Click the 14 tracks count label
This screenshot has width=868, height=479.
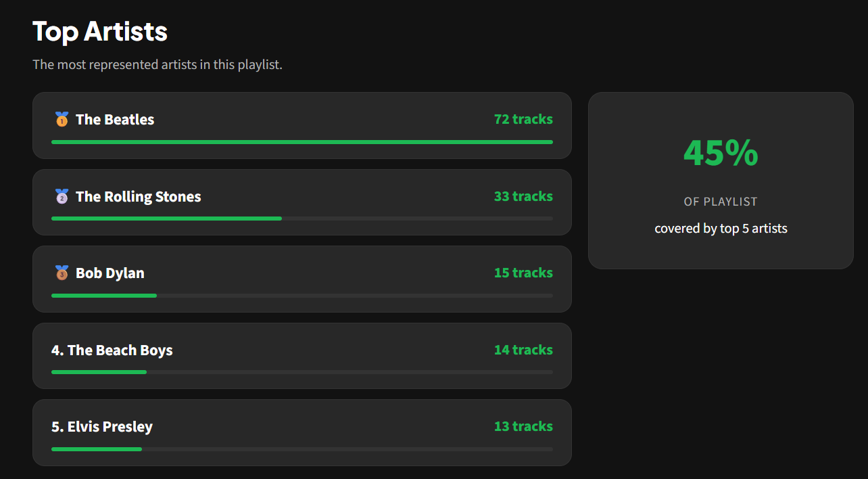click(523, 350)
